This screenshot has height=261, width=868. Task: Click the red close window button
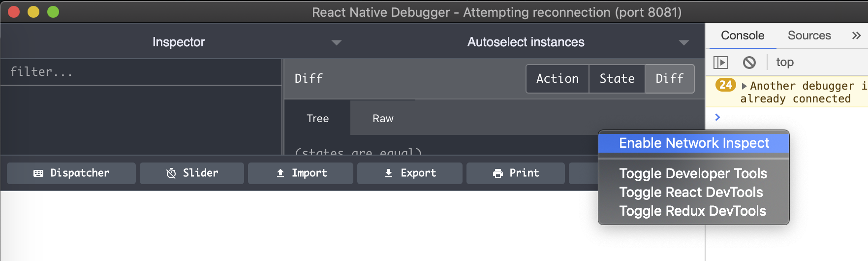pos(14,12)
